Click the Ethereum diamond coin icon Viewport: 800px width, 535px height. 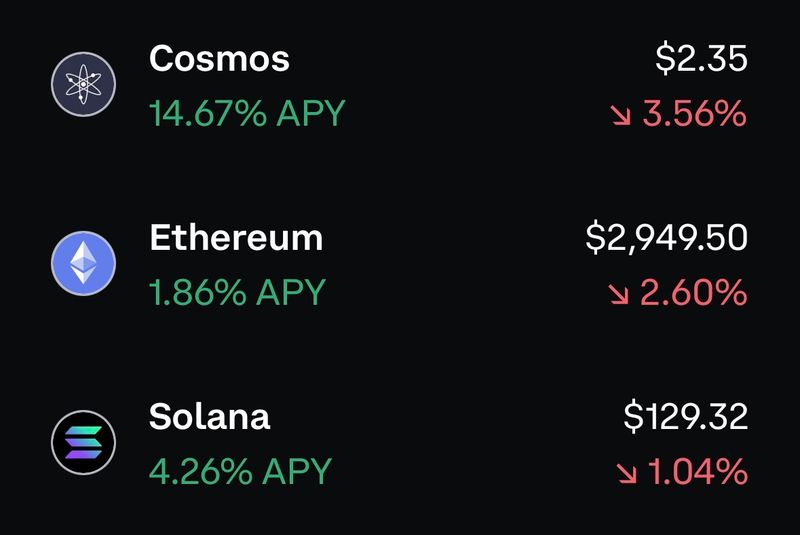[84, 264]
